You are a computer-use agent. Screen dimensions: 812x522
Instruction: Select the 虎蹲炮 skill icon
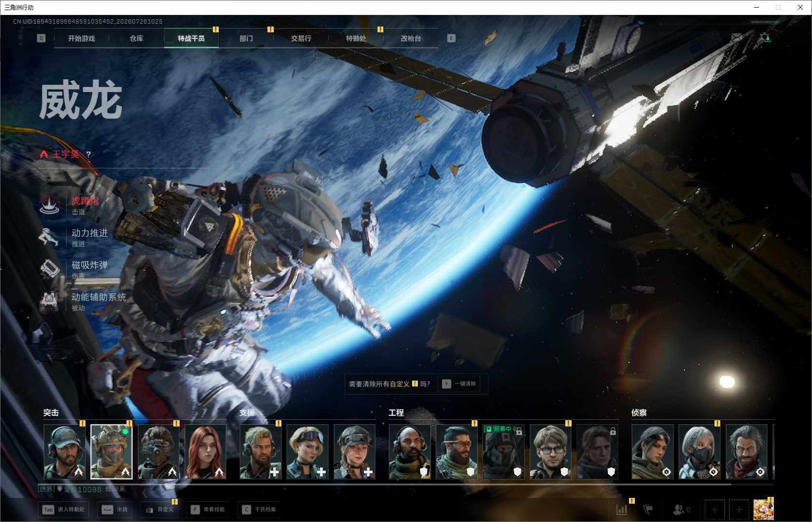(x=49, y=206)
